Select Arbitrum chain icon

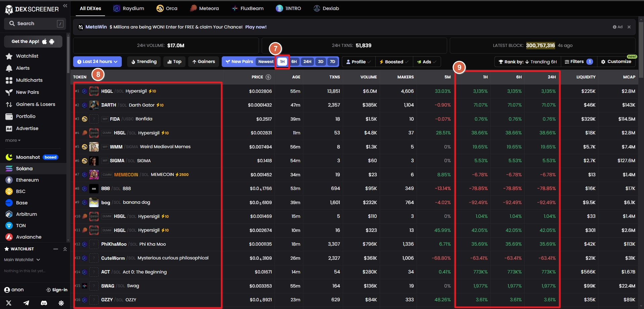9,214
